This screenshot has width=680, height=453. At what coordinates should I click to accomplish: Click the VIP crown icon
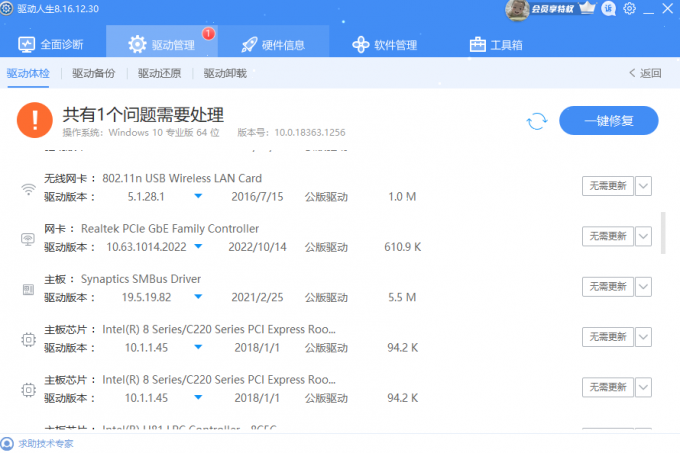click(x=588, y=8)
